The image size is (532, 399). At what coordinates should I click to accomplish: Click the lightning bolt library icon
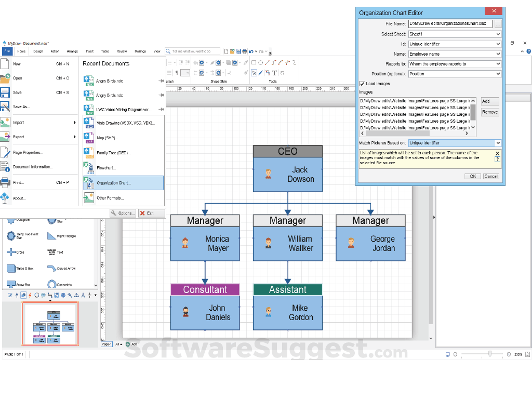pos(30,295)
